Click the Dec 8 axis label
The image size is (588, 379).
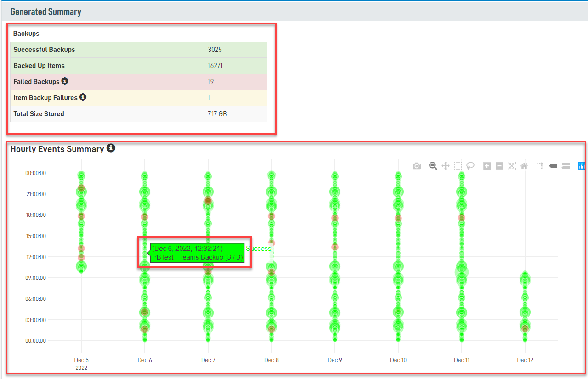271,360
